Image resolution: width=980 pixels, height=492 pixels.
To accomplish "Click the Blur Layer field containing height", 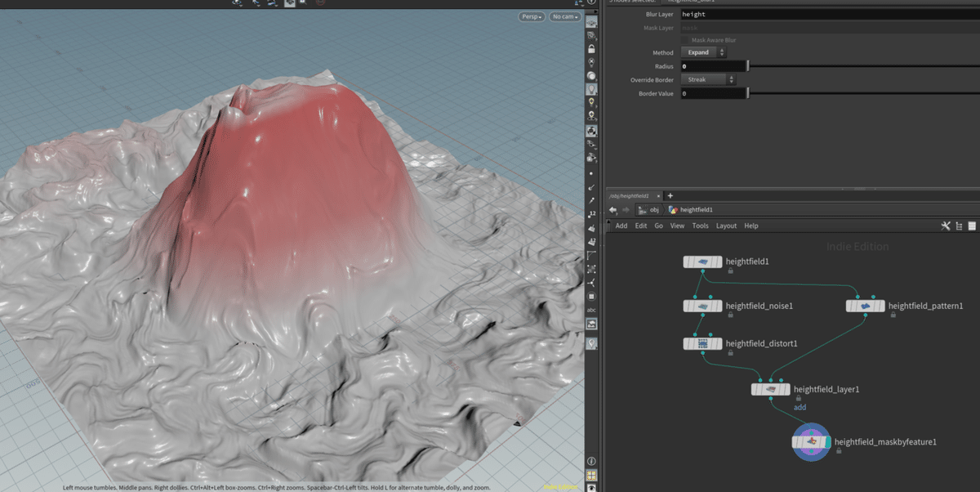I will tap(735, 14).
